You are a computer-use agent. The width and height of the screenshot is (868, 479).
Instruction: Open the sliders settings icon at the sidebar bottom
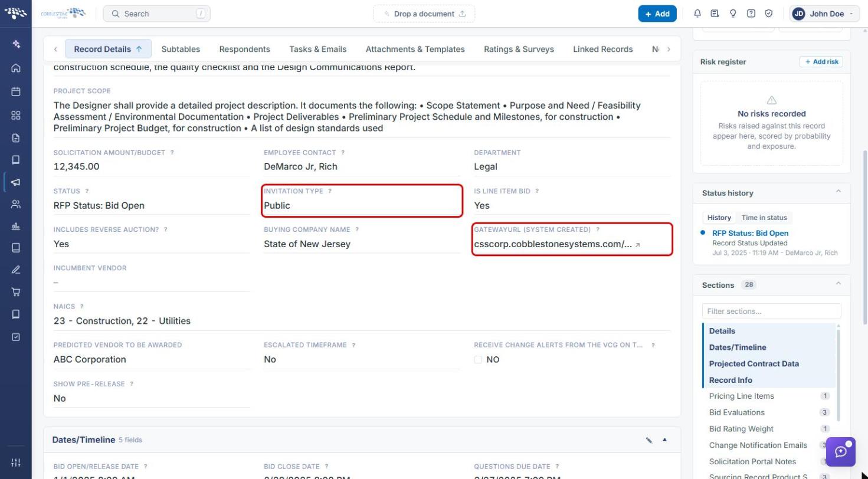16,462
